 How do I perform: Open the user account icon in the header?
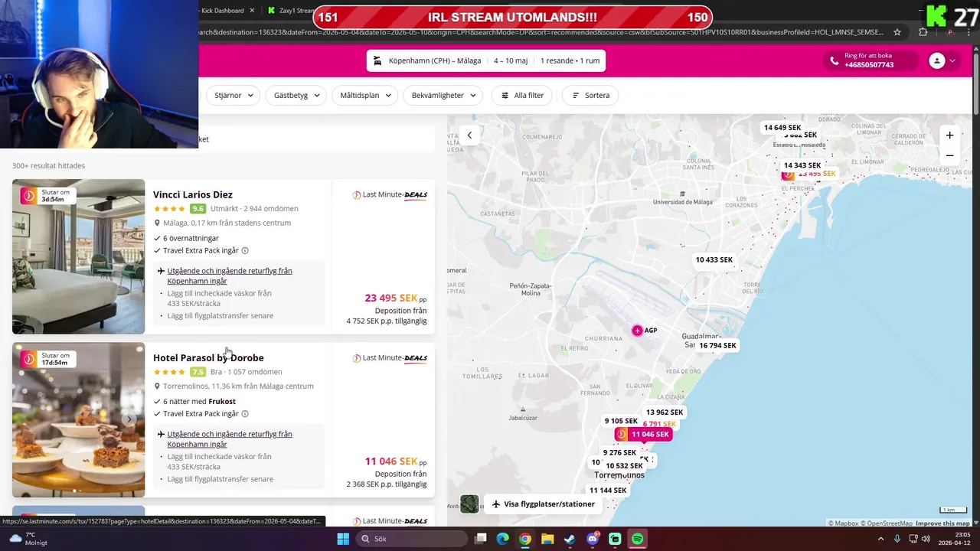click(x=937, y=61)
